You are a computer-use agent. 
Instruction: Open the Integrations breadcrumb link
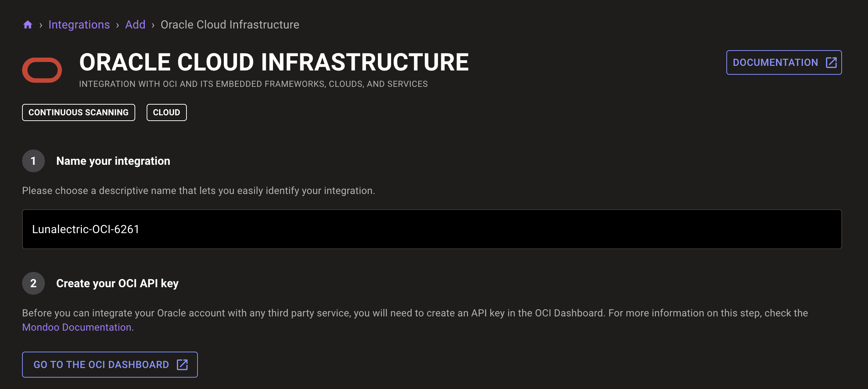point(79,25)
